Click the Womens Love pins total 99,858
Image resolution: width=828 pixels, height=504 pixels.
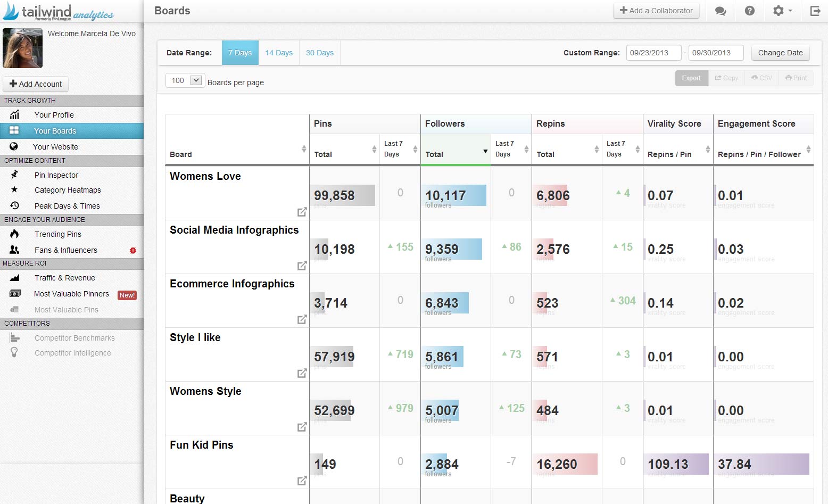(334, 195)
